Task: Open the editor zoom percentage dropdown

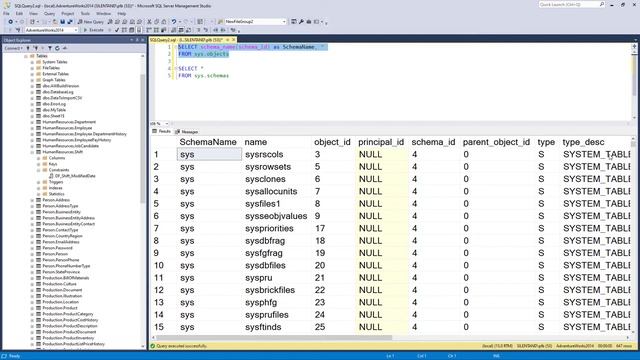Action: click(x=167, y=123)
